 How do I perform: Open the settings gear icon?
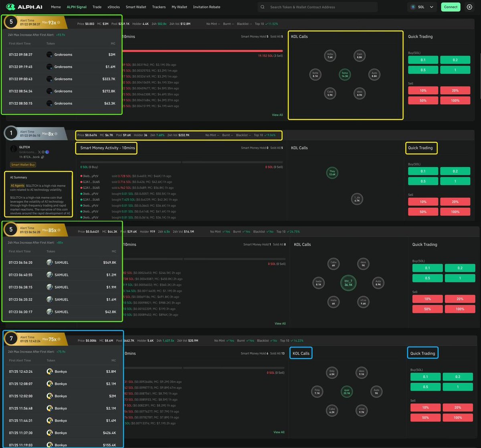[469, 7]
